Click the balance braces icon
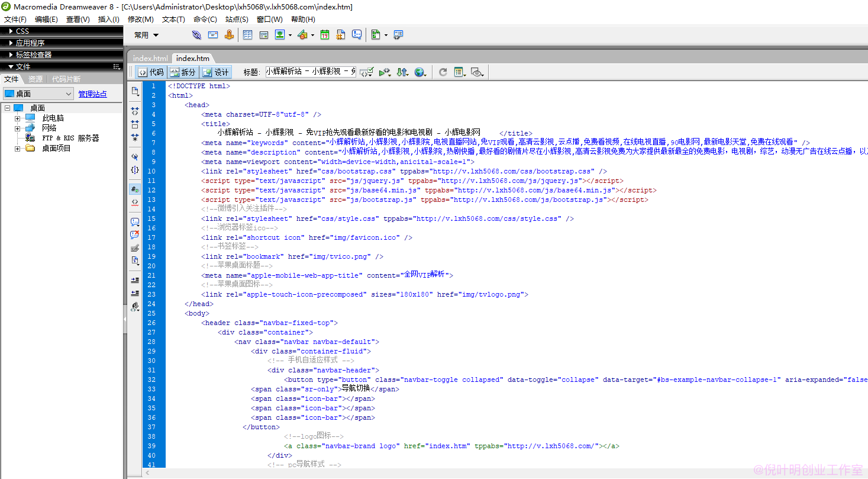The width and height of the screenshot is (868, 479). (135, 170)
